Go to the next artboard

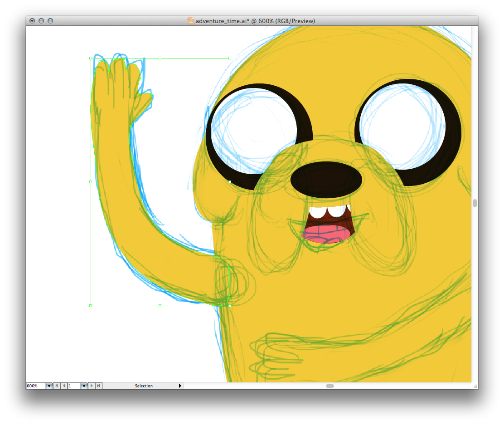(92, 386)
